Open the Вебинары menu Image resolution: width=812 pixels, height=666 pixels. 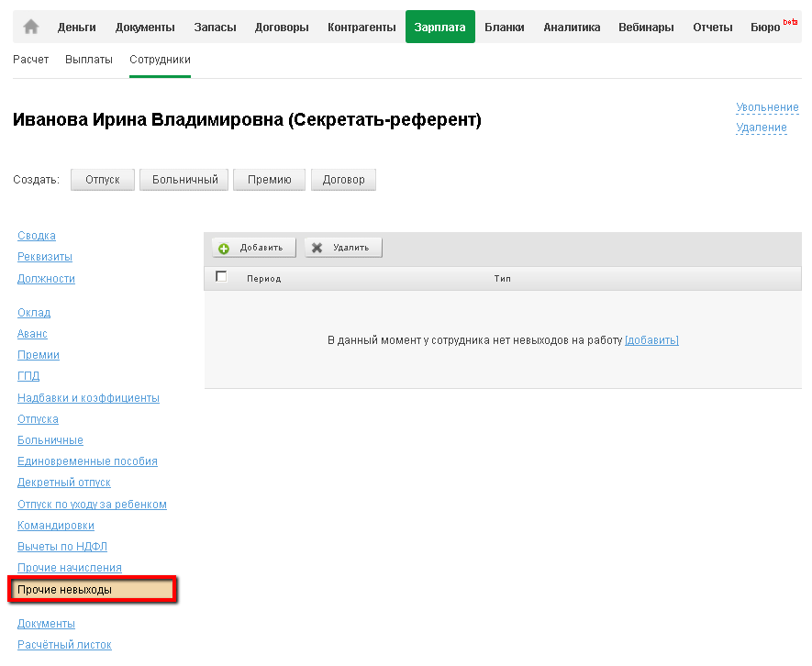(x=646, y=27)
